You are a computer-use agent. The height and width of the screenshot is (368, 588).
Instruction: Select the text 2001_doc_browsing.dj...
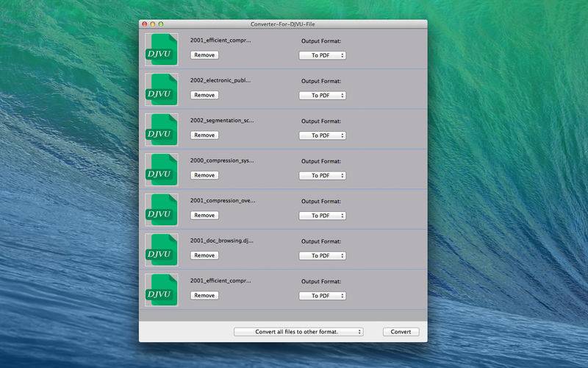pos(222,241)
